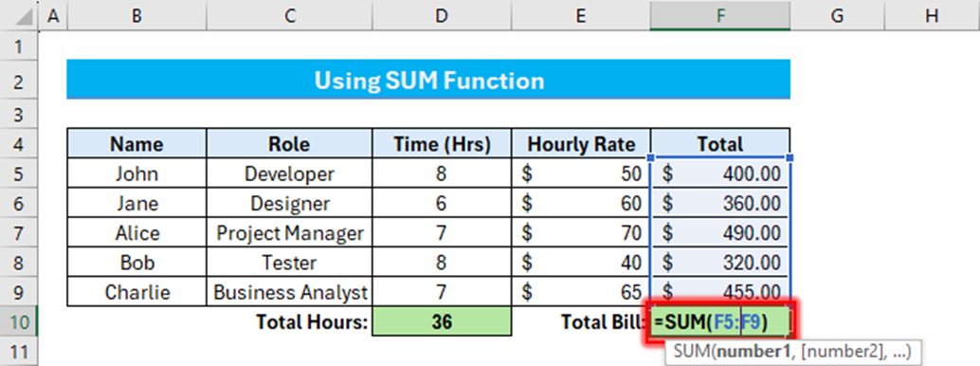Select the green cell showing 36

[442, 321]
